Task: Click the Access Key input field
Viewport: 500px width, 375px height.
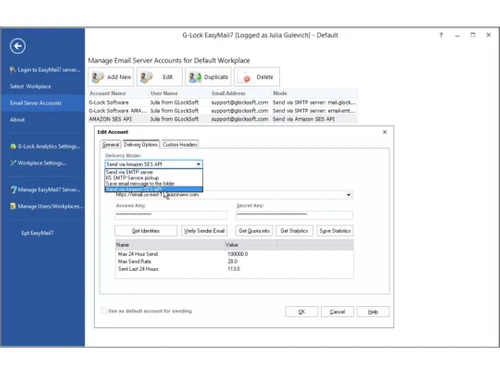Action: click(x=171, y=215)
